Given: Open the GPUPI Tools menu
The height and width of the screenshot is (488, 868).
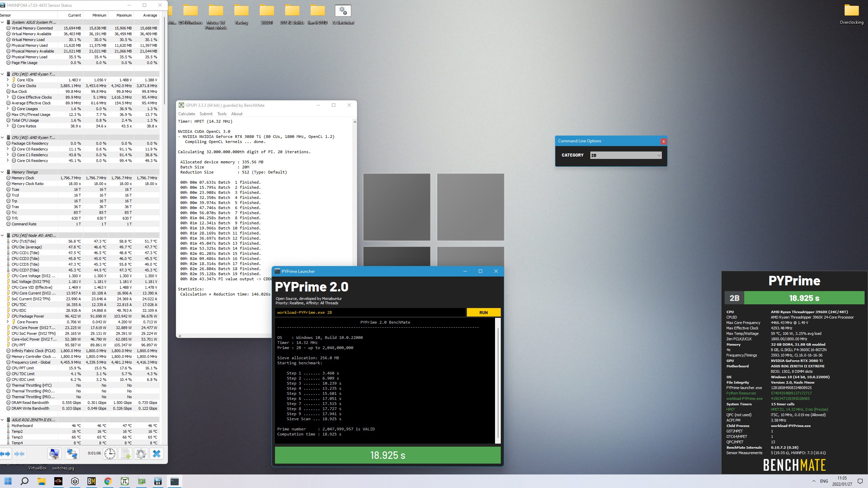Looking at the screenshot, I should (x=222, y=114).
